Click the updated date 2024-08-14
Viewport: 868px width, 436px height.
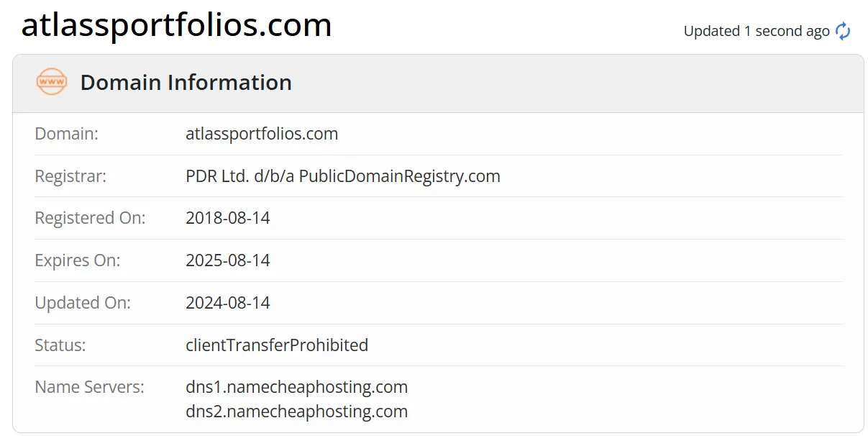click(228, 303)
